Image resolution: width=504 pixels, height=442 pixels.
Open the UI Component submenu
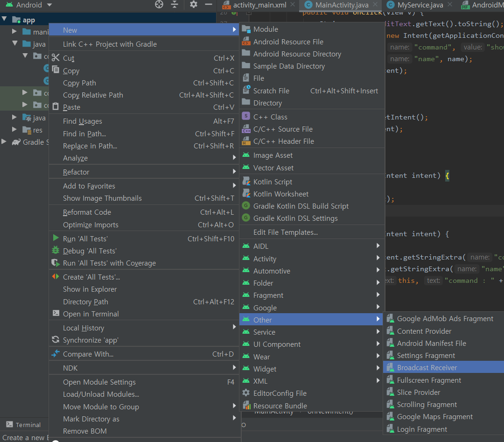click(311, 344)
